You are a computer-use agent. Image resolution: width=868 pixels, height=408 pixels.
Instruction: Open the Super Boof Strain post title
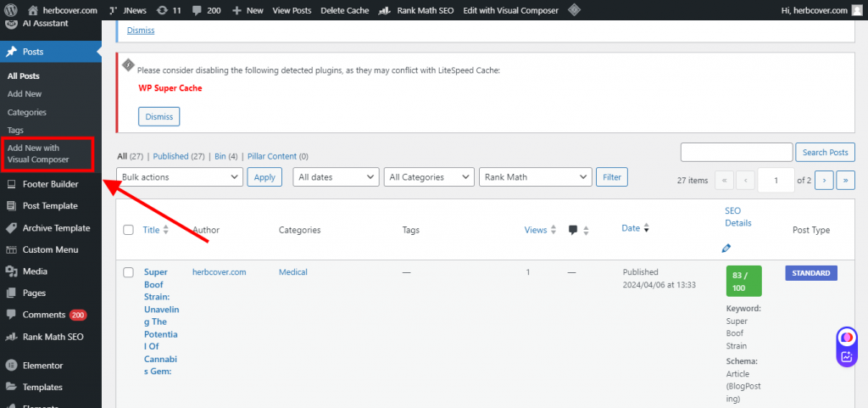tap(162, 321)
